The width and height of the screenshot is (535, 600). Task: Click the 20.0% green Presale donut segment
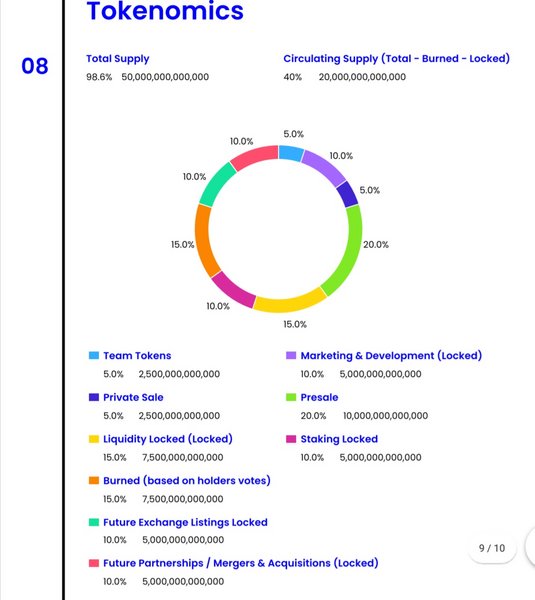tap(349, 249)
